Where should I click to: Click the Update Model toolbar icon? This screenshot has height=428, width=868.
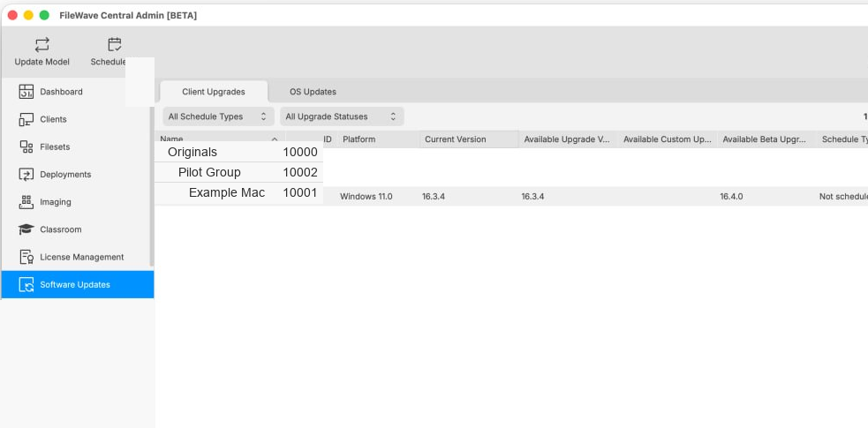[x=42, y=45]
